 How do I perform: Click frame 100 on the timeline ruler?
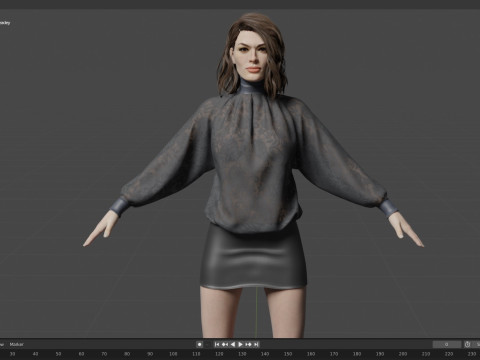click(x=173, y=354)
